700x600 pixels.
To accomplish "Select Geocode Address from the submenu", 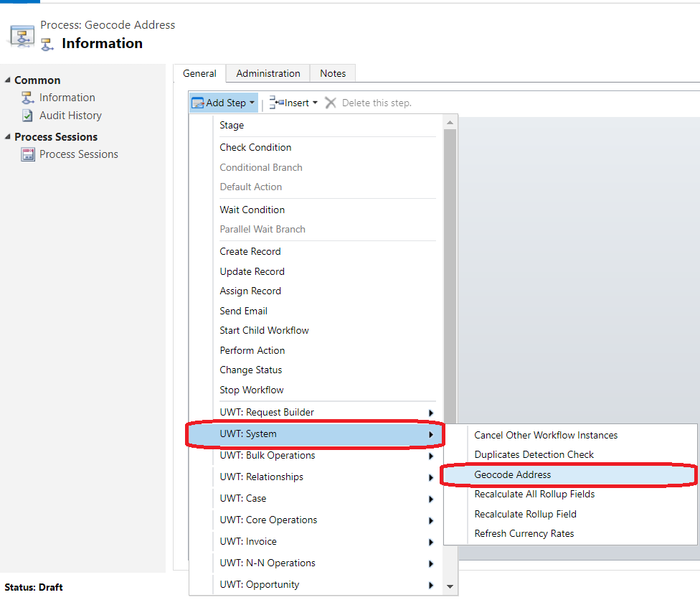I will coord(513,474).
